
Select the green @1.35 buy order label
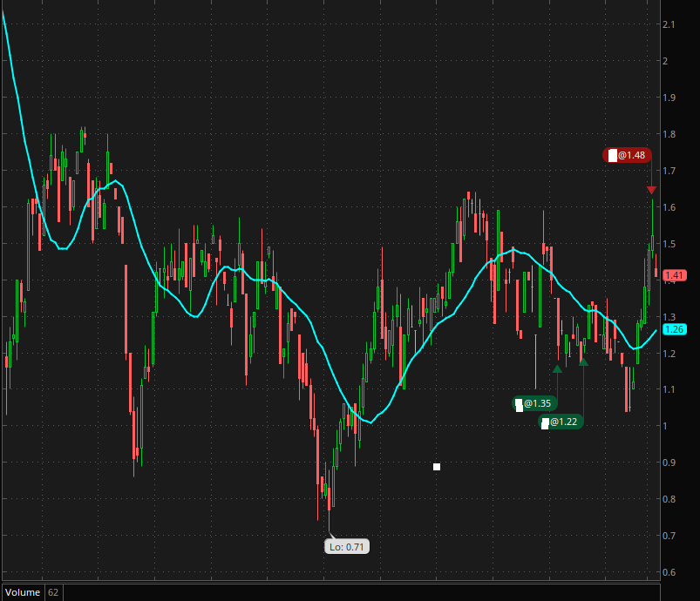(x=534, y=403)
